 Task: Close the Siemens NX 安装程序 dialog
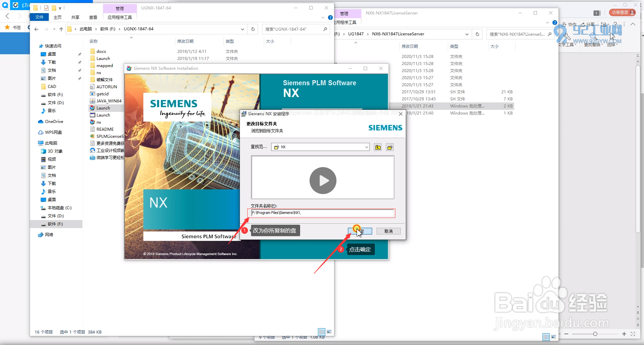coord(400,114)
